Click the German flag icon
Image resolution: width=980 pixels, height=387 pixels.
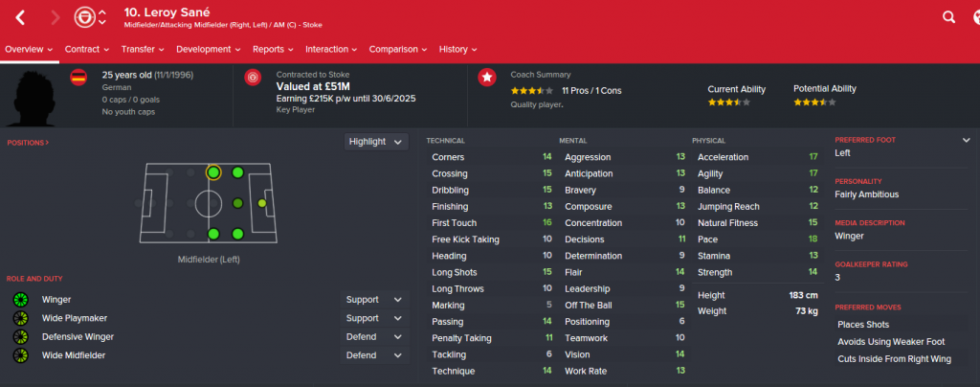click(x=78, y=78)
